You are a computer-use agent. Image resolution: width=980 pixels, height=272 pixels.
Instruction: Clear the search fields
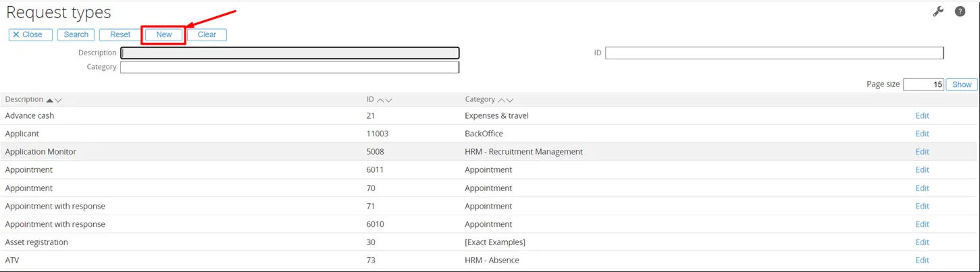pos(207,34)
